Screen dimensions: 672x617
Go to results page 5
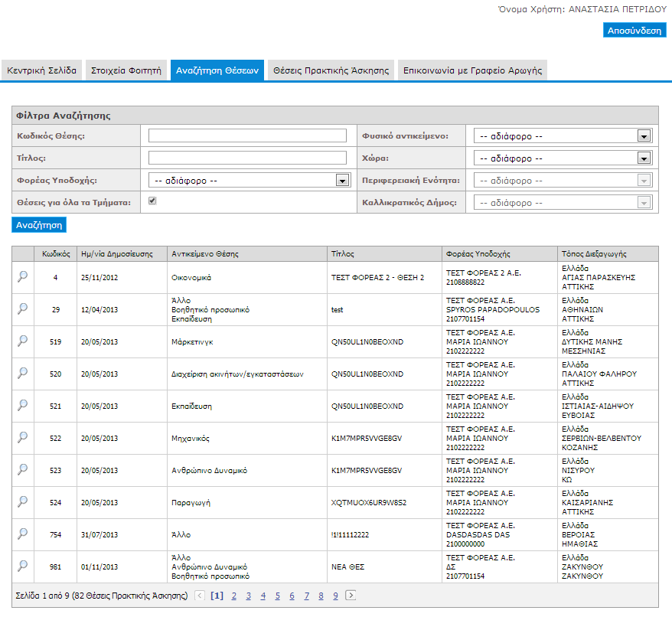(278, 596)
